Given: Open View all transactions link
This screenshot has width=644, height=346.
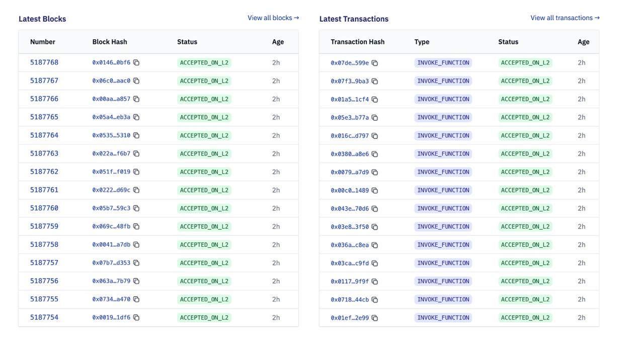Looking at the screenshot, I should tap(565, 18).
